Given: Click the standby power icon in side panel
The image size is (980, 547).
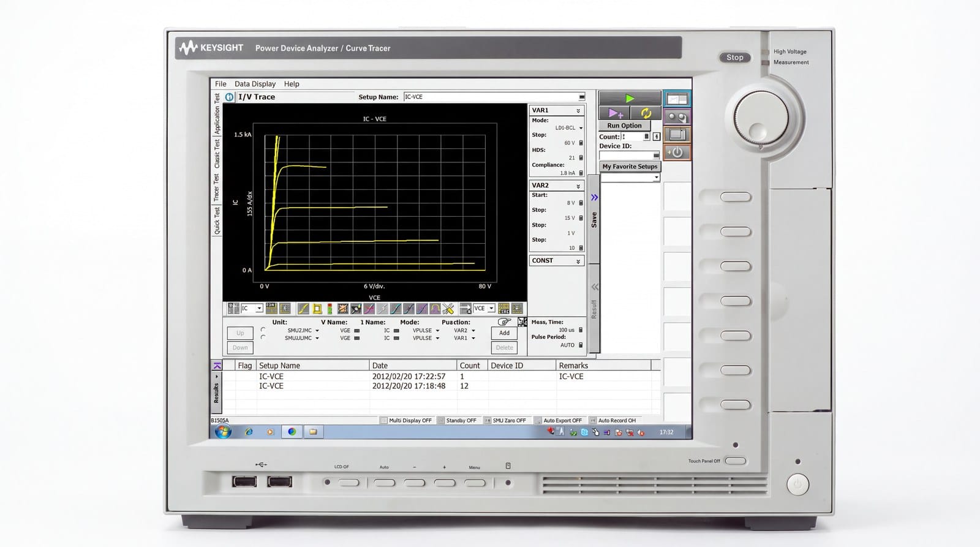Looking at the screenshot, I should click(x=677, y=152).
